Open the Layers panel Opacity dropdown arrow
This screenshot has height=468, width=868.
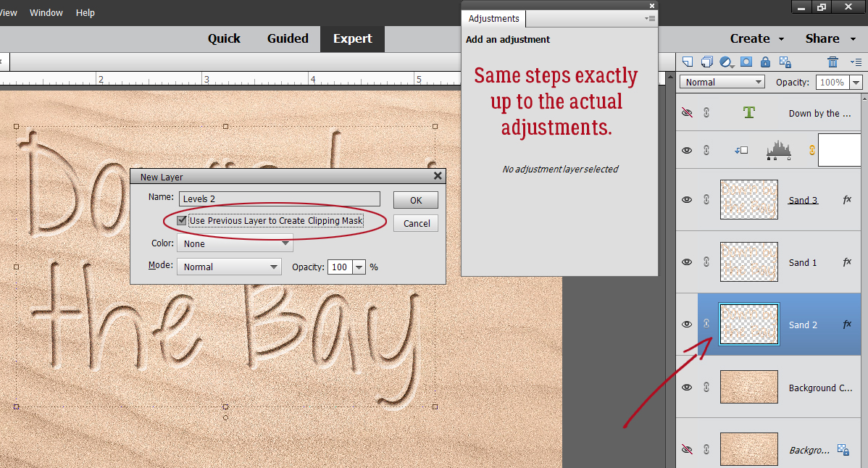pos(856,82)
